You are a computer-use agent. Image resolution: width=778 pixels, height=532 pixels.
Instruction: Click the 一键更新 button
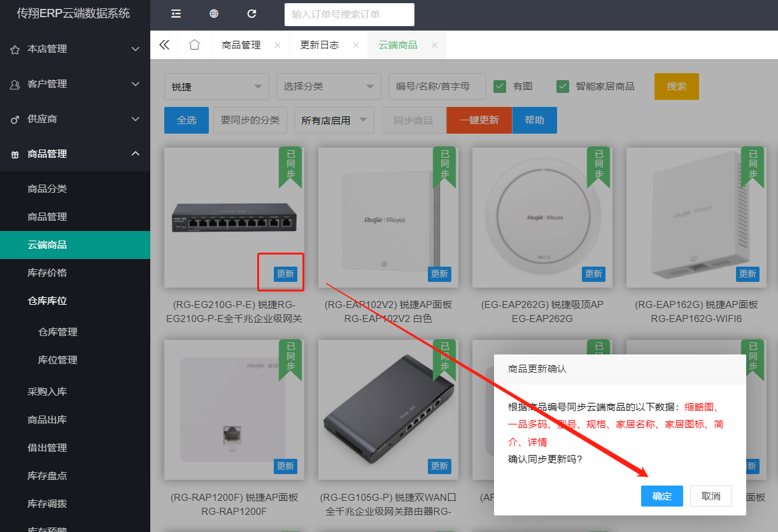click(x=479, y=120)
